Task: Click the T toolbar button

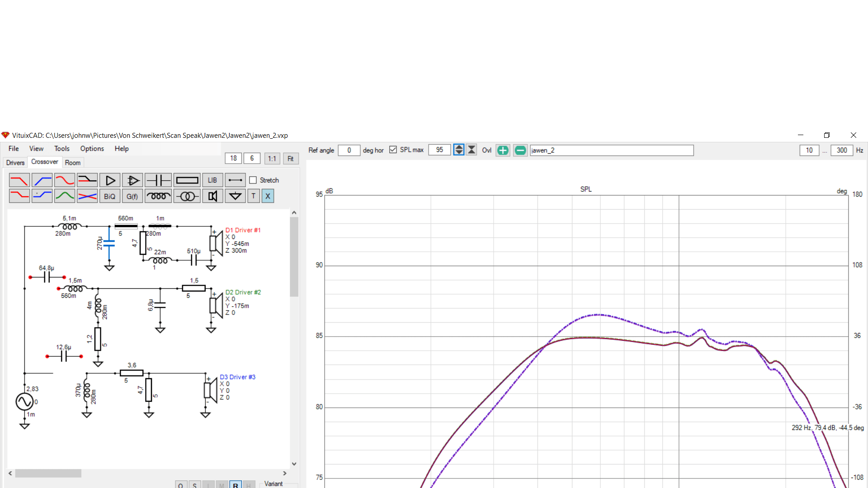Action: pos(254,196)
